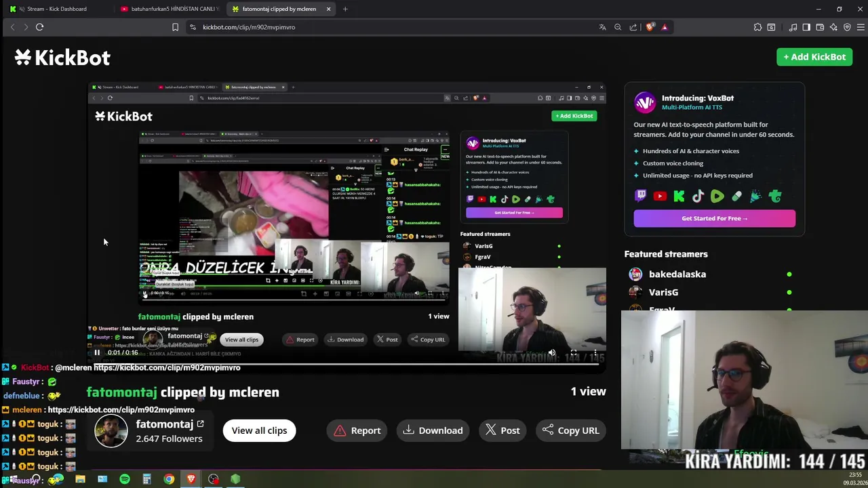Image resolution: width=868 pixels, height=488 pixels.
Task: Enter fullscreen on the clip player
Action: click(x=574, y=352)
